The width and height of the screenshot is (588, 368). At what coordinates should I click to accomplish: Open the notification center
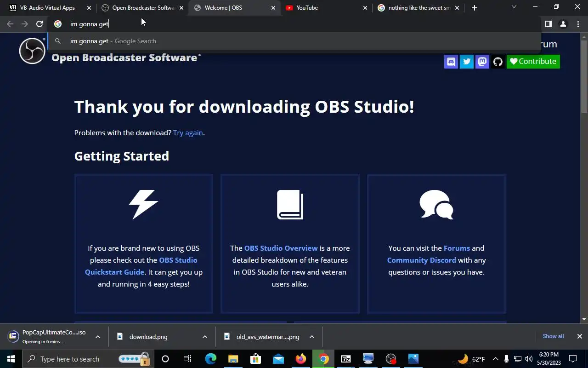[x=573, y=359]
